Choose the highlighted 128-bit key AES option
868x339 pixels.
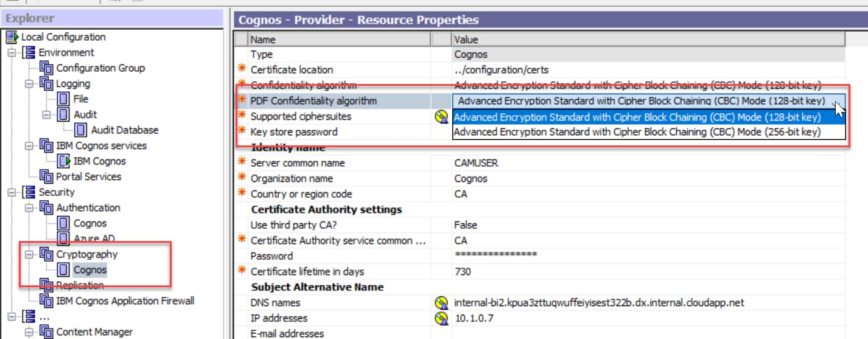pos(637,117)
